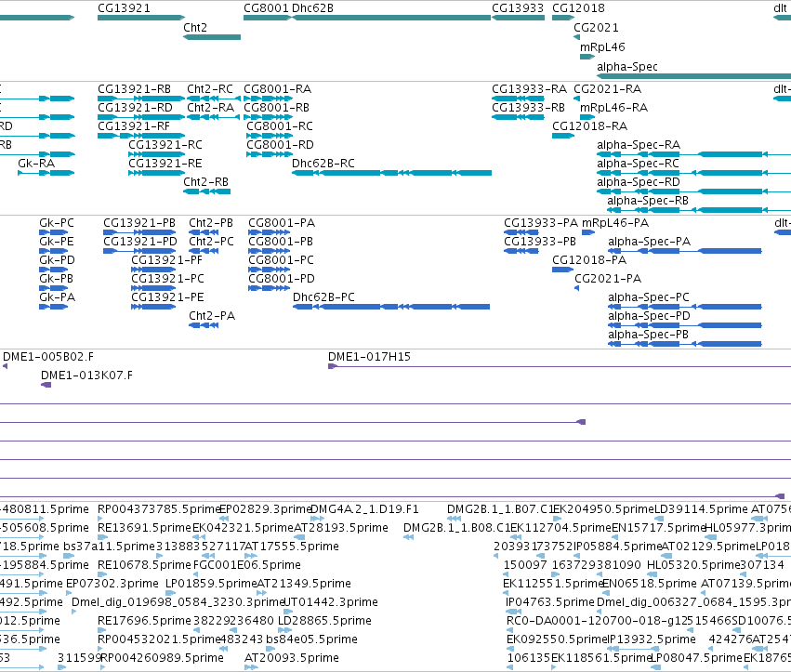
Task: Select the CG8001-PC protein label
Action: coord(281,260)
